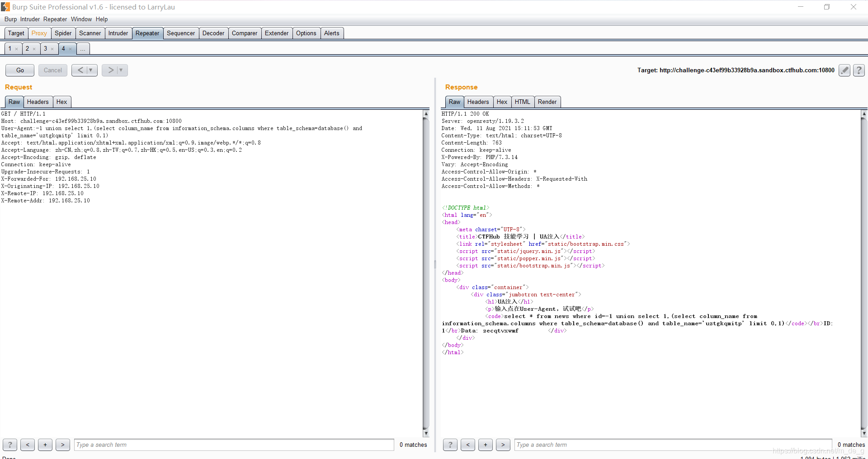Screen dimensions: 868x459
Task: Select Repeater sub-tab 1
Action: point(10,48)
